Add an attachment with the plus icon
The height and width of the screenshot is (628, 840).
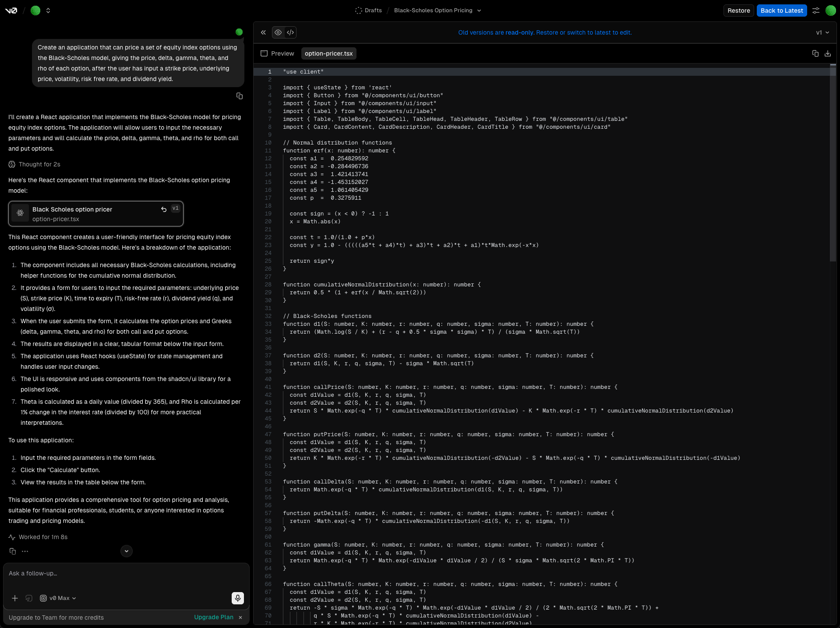(15, 598)
